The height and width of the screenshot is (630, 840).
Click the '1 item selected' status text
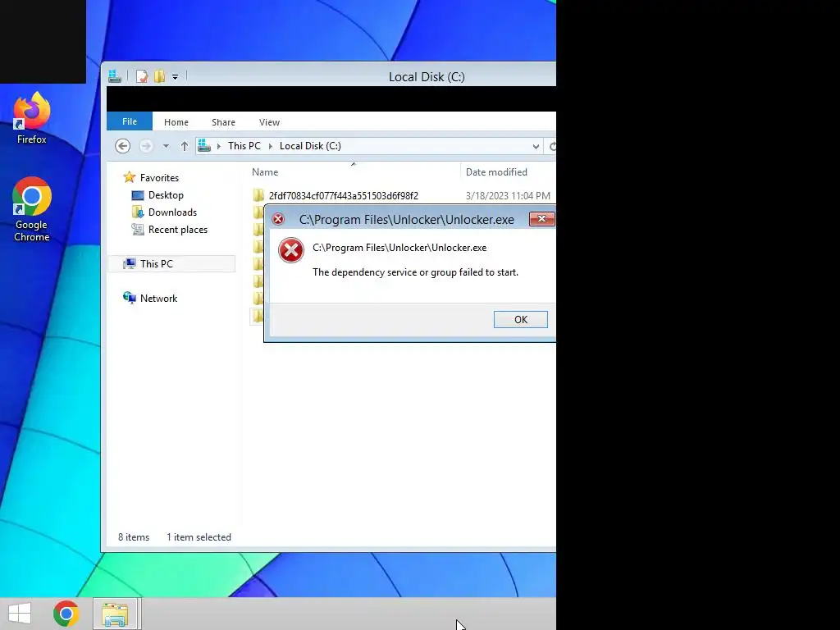199,536
